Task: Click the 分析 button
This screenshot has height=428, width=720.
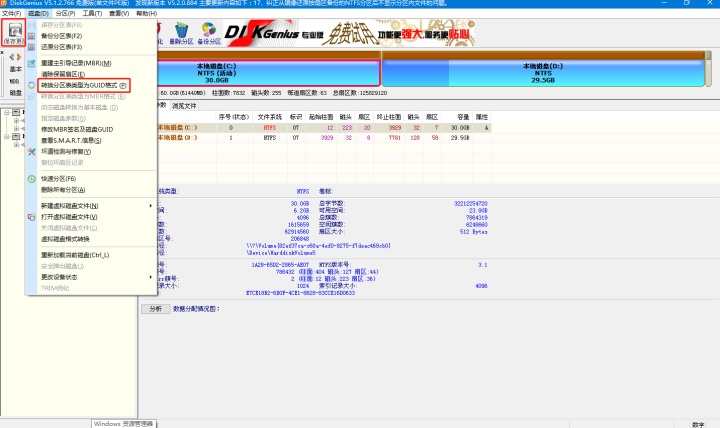Action: [x=156, y=309]
